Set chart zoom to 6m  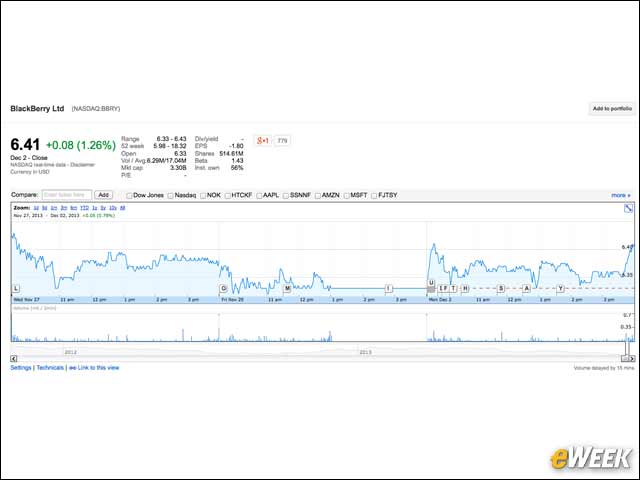(73, 208)
